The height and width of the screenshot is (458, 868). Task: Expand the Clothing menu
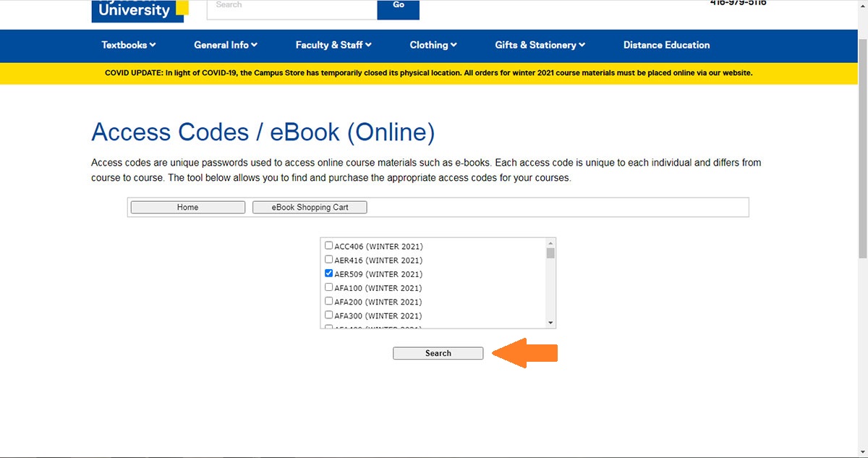[433, 45]
